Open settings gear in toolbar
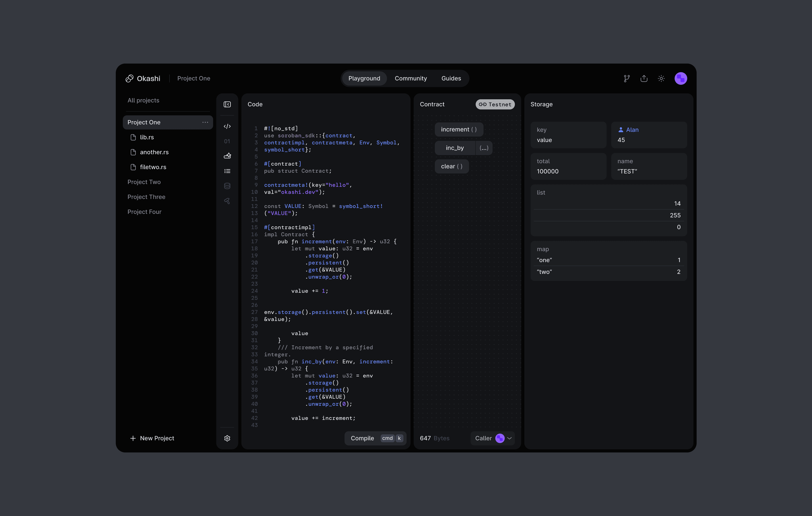The height and width of the screenshot is (516, 812). pos(227,438)
